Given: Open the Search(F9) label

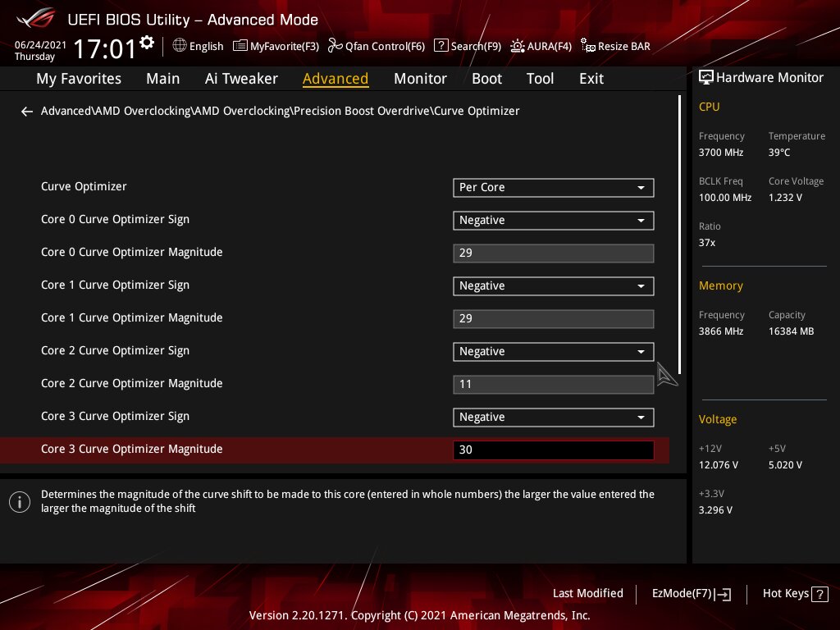Looking at the screenshot, I should coord(476,47).
